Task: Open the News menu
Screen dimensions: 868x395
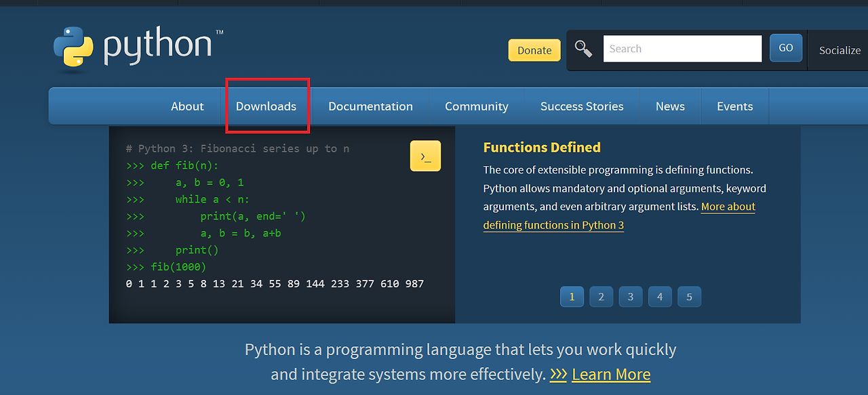Action: (x=670, y=106)
